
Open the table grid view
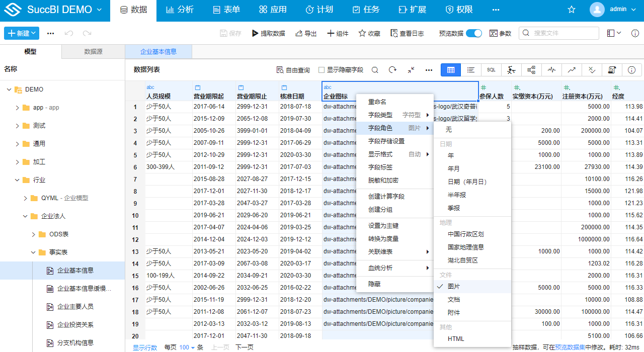[451, 70]
